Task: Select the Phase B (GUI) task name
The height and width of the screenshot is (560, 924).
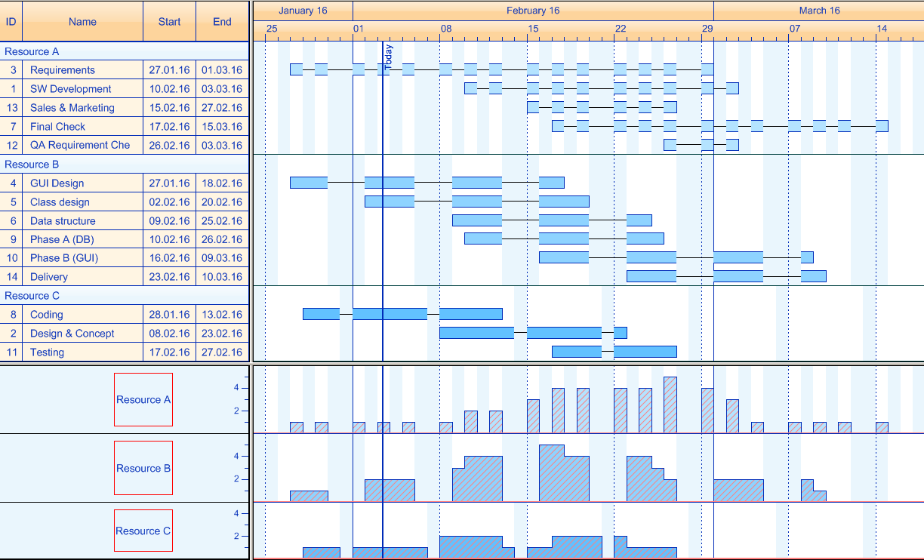Action: pyautogui.click(x=64, y=258)
